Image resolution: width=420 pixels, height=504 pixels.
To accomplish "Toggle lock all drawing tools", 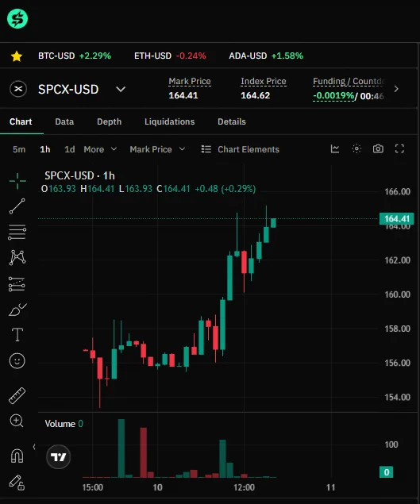I will click(x=17, y=483).
